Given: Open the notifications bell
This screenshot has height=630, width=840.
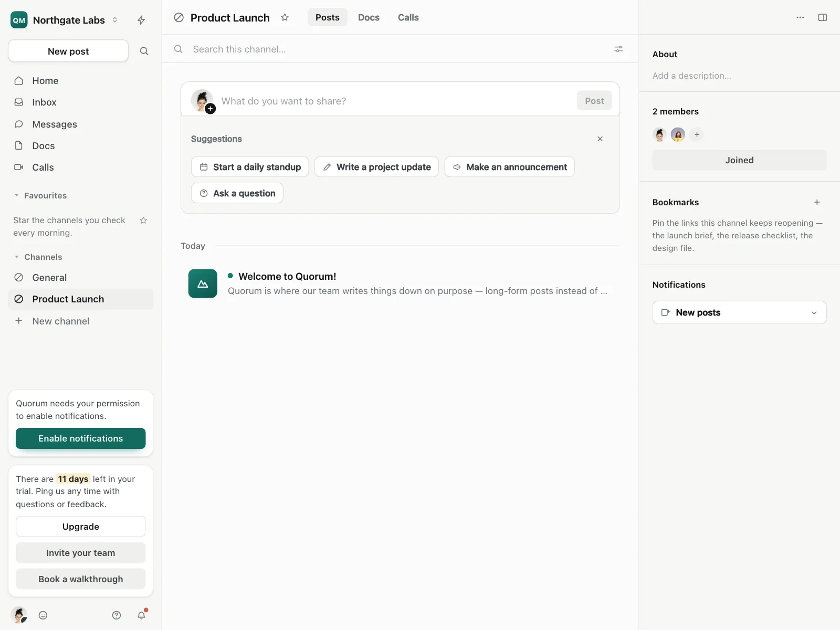Looking at the screenshot, I should point(141,615).
